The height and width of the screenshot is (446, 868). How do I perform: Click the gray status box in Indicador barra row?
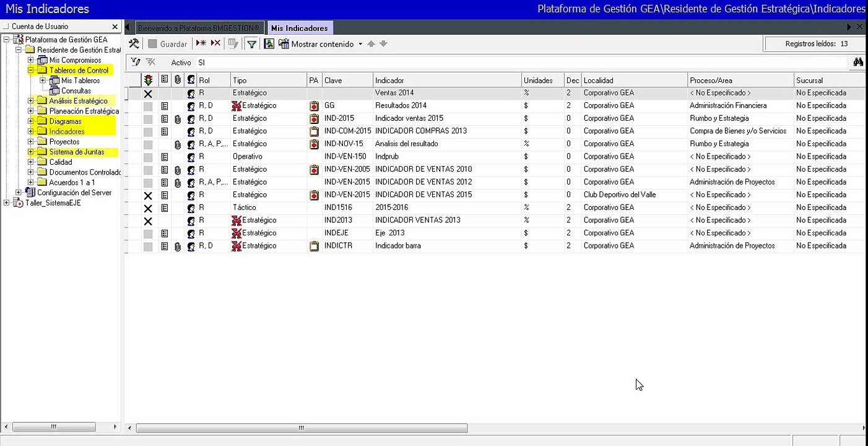148,246
